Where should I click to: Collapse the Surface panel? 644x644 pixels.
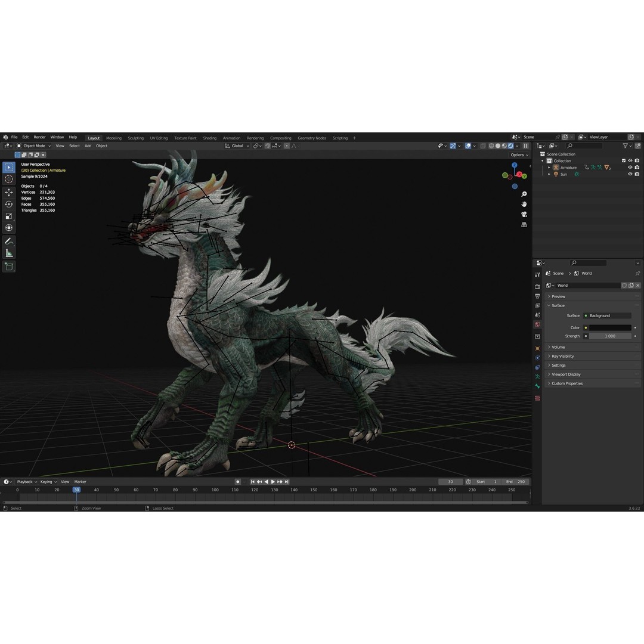tap(593, 305)
